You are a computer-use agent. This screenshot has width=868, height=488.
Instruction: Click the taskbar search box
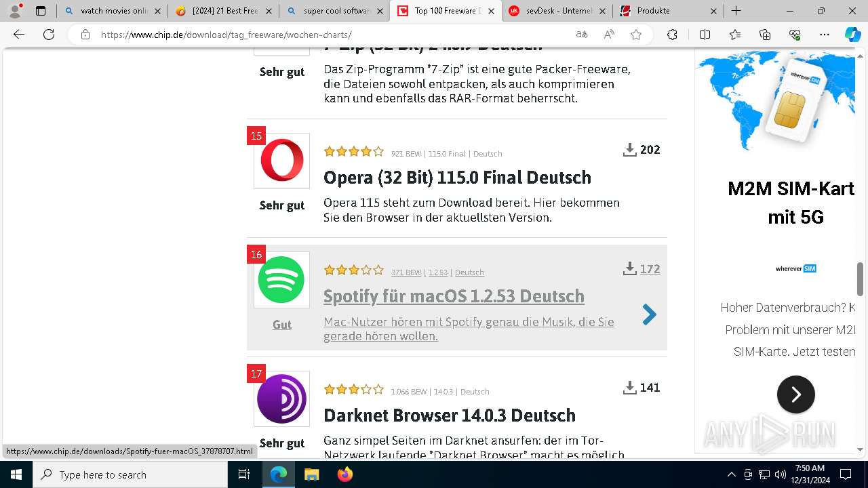(130, 474)
